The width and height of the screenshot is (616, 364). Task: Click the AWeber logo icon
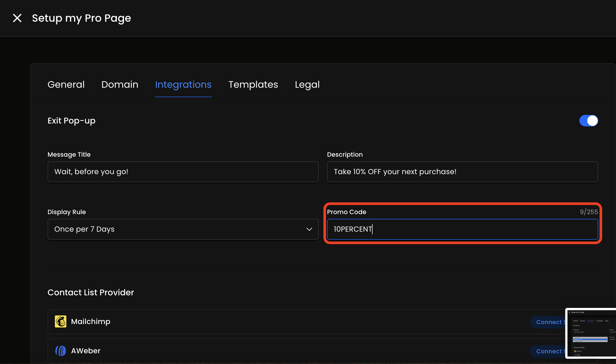61,351
